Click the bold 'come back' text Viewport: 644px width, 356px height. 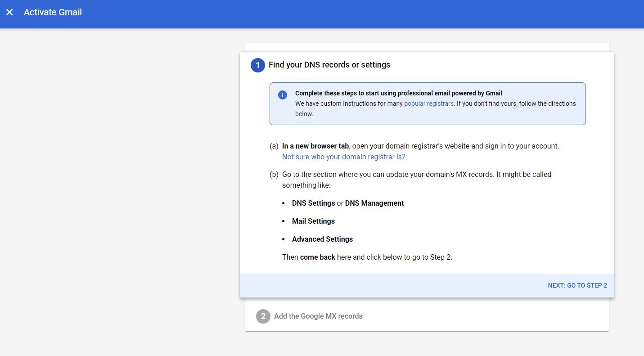click(317, 257)
